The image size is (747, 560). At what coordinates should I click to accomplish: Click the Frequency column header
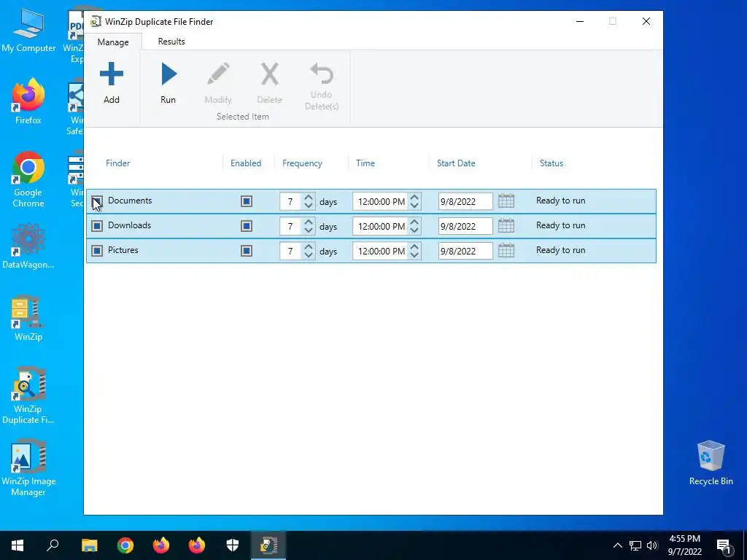click(302, 163)
